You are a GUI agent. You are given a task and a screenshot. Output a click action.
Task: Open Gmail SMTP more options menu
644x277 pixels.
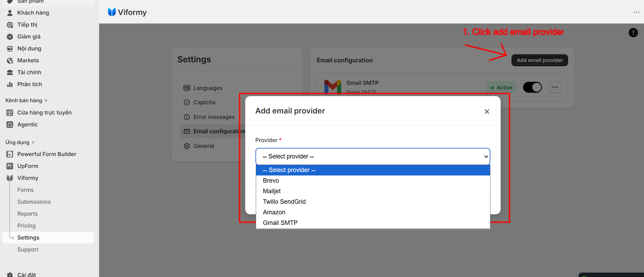554,87
